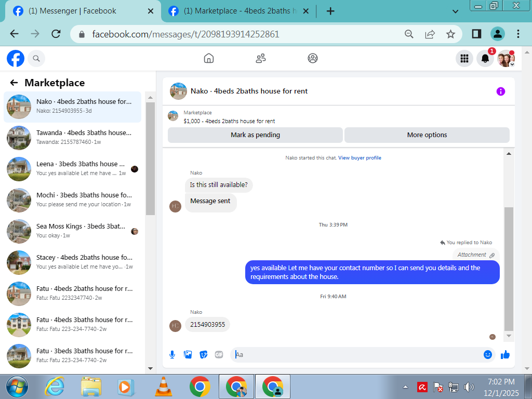Open the Windows Start button
Viewport: 532px width, 399px height.
click(x=17, y=387)
